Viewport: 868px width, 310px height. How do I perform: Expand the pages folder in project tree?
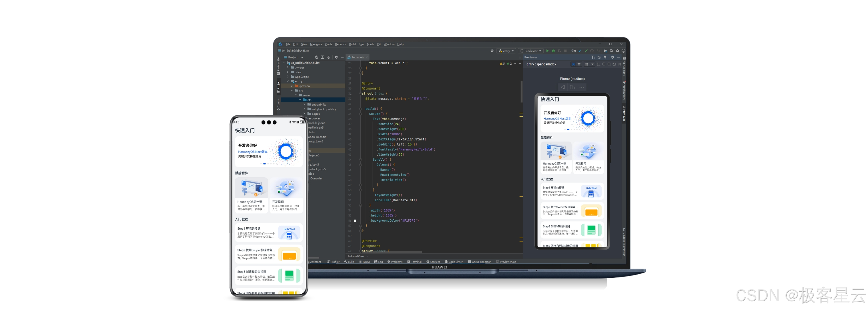[x=304, y=114]
